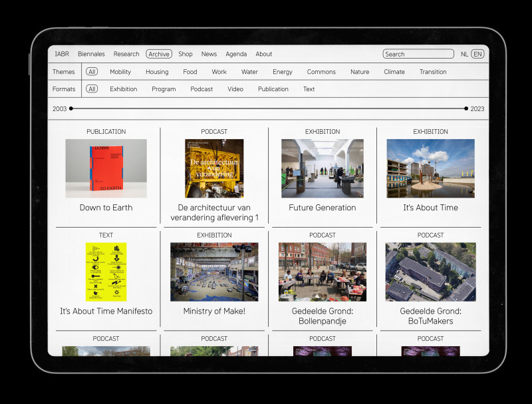This screenshot has width=532, height=404.
Task: Click Gedeelde Grond: BoTuMakers title
Action: pyautogui.click(x=430, y=316)
